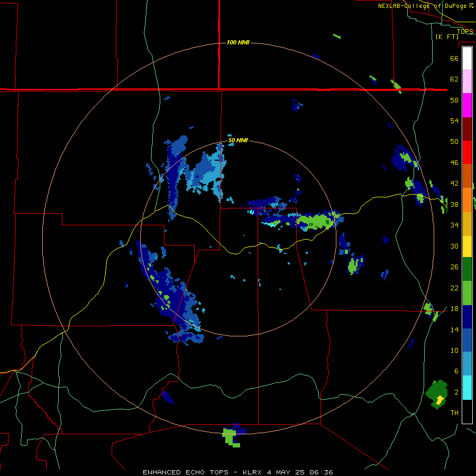Select the bright red legend band
Screen dimensions: 476x476
point(467,152)
